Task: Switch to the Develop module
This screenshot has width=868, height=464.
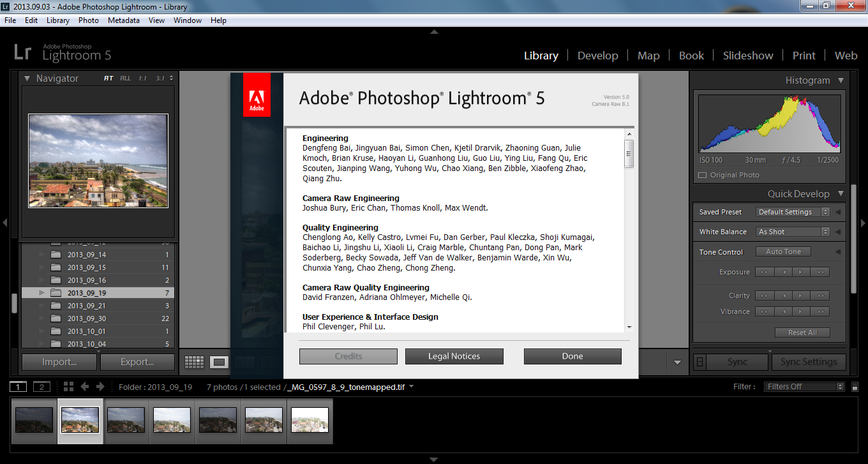Action: [x=598, y=56]
